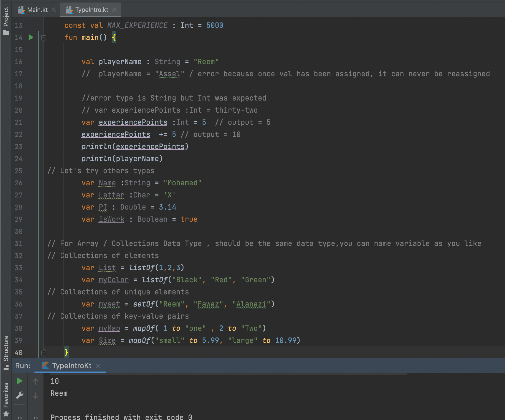This screenshot has width=505, height=420.
Task: Click the Kotlin icon on TypeIntroKt run tab
Action: 45,366
